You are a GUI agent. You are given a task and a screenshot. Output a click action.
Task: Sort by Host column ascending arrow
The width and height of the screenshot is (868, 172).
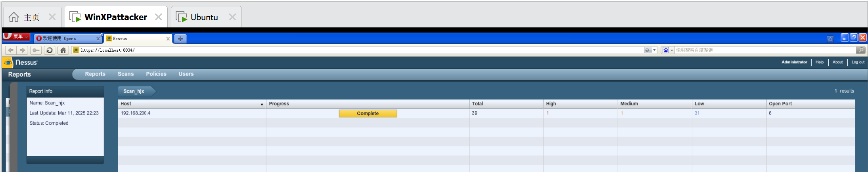[262, 104]
